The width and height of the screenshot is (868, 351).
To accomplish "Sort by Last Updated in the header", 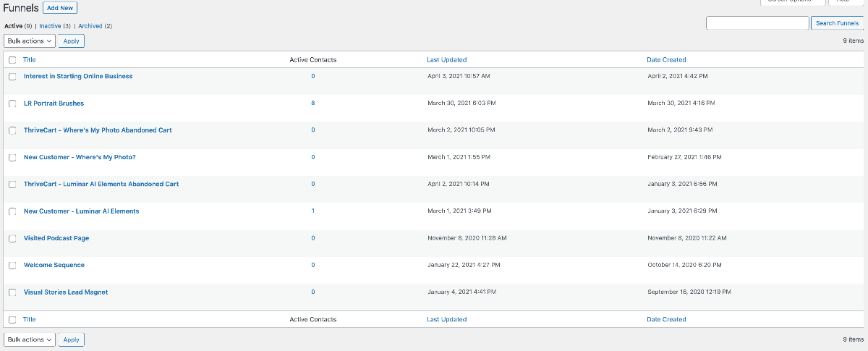I will [x=447, y=60].
